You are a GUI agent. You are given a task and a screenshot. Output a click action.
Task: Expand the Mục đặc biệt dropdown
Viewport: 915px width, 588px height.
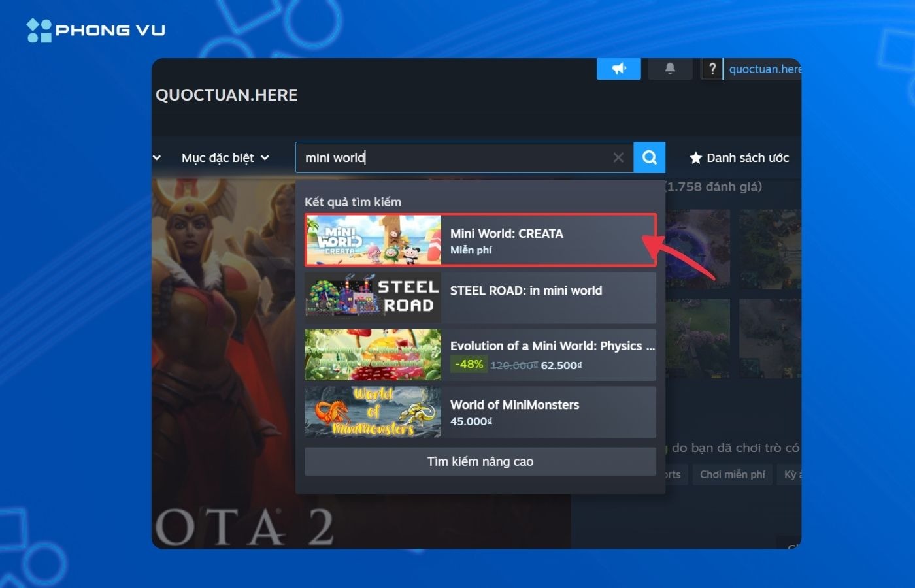click(225, 158)
